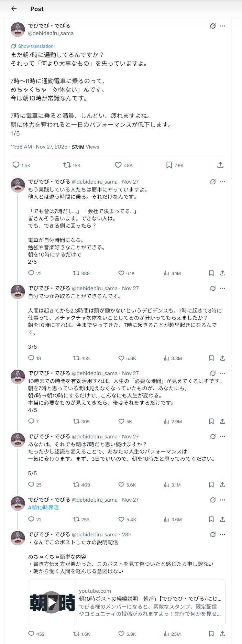View analytics for the 3/5 reply showing 3.3M

coord(166,358)
